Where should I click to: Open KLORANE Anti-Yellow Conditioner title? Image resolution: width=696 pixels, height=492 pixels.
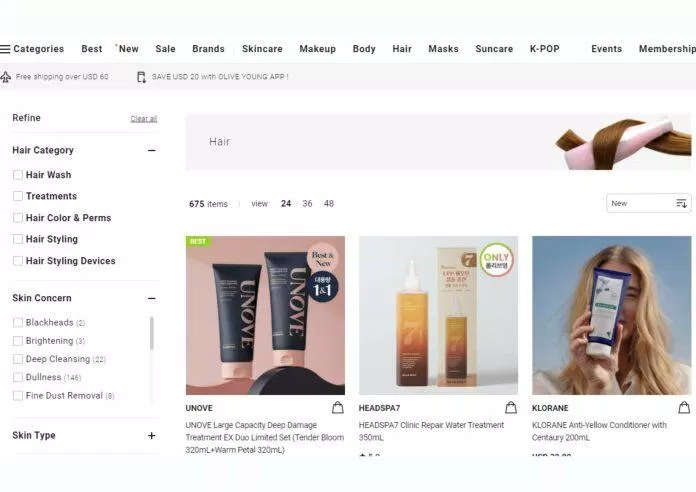(x=599, y=431)
